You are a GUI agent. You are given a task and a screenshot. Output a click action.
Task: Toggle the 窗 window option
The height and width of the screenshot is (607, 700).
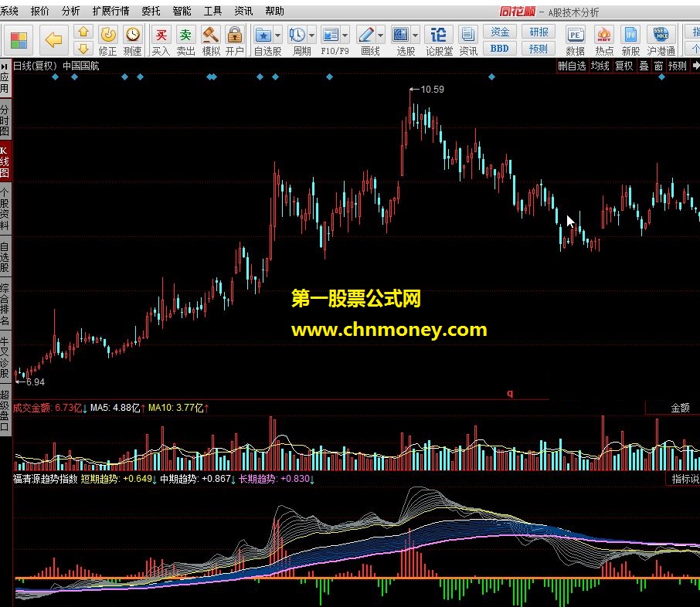[658, 66]
